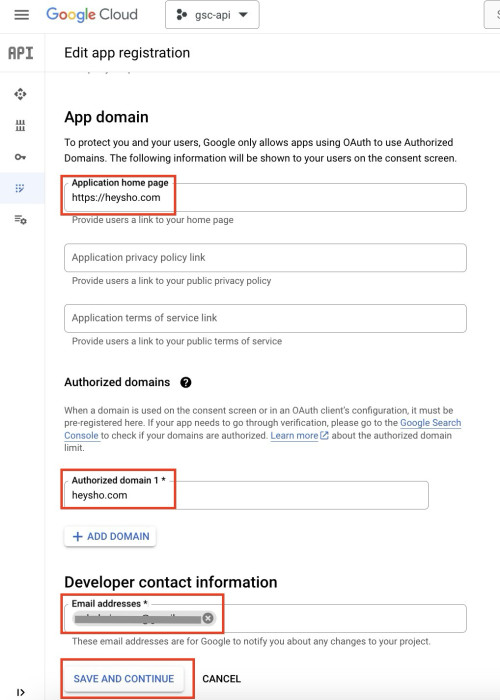This screenshot has height=700, width=500.
Task: Focus the Application terms of service field
Action: point(265,318)
